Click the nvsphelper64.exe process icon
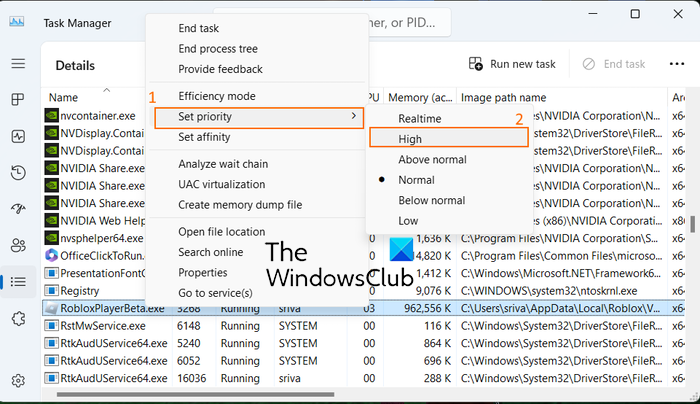The image size is (700, 404). coord(51,238)
